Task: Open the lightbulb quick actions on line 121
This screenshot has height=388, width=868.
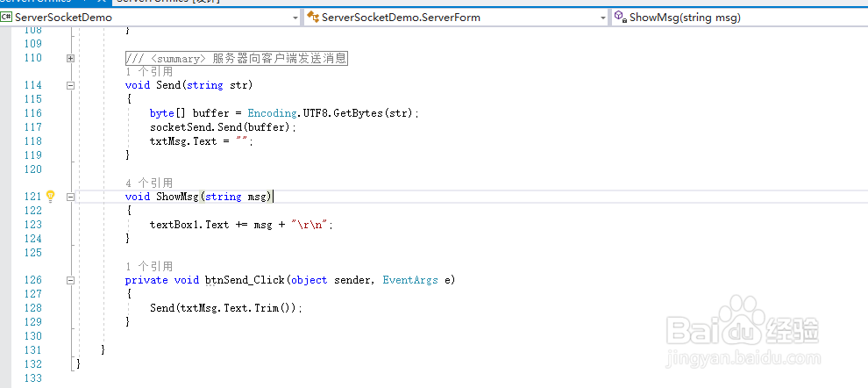Action: (50, 196)
